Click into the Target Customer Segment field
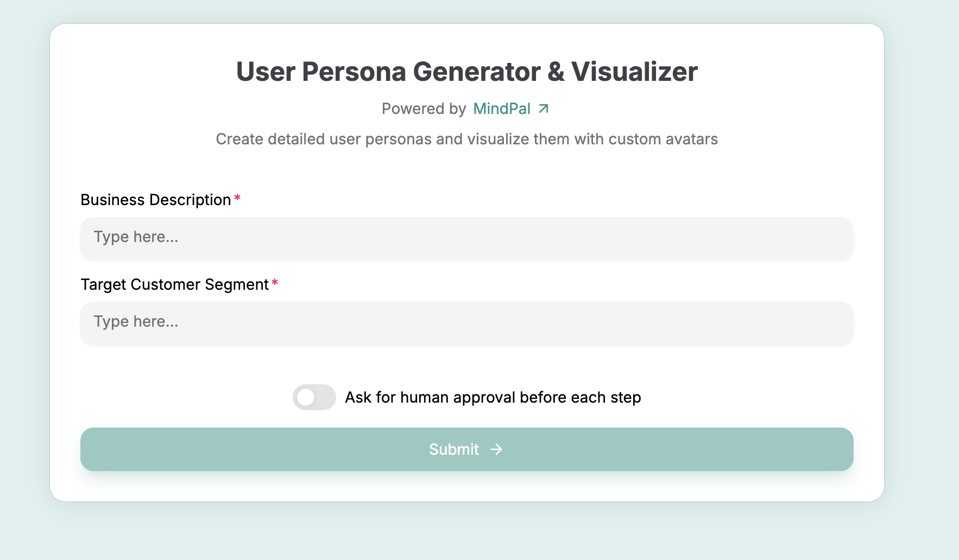Viewport: 959px width, 560px height. tap(466, 322)
